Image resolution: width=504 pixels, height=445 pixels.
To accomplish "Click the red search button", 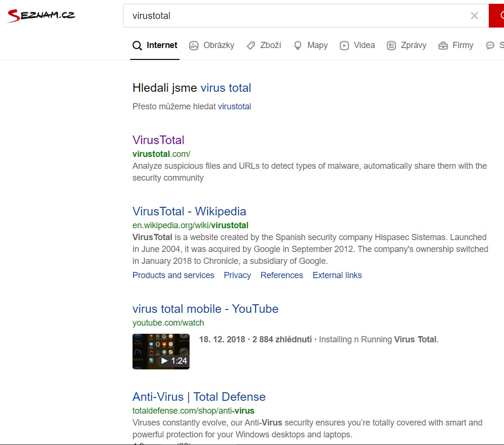I will pyautogui.click(x=496, y=16).
